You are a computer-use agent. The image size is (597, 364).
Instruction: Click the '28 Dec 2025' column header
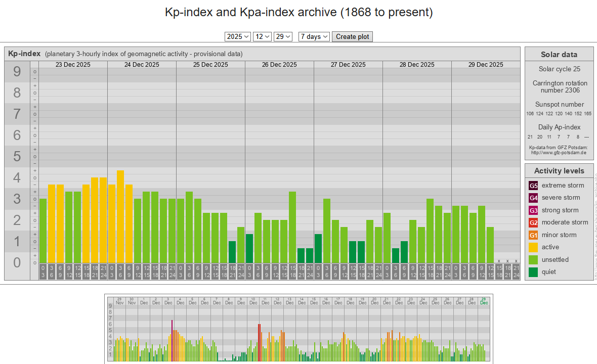(x=417, y=65)
